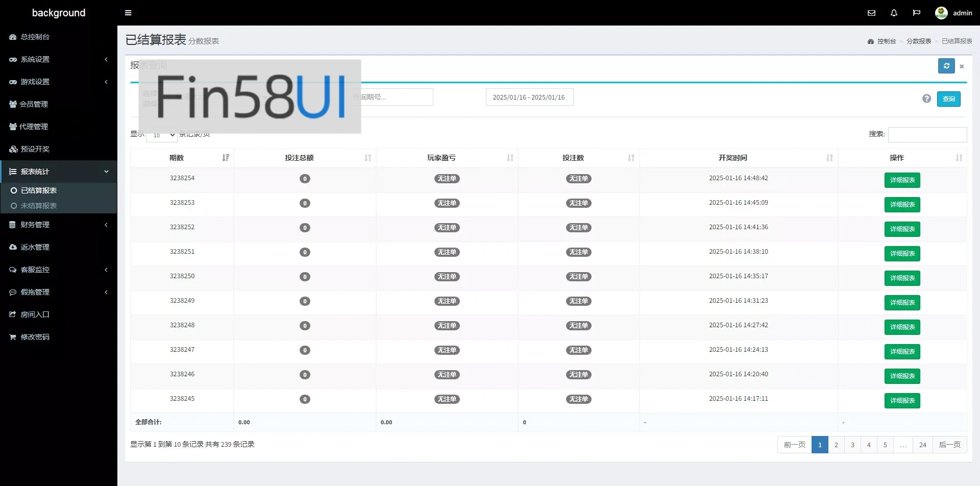Image resolution: width=980 pixels, height=486 pixels.
Task: Open 会员管理 in the sidebar
Action: point(34,104)
